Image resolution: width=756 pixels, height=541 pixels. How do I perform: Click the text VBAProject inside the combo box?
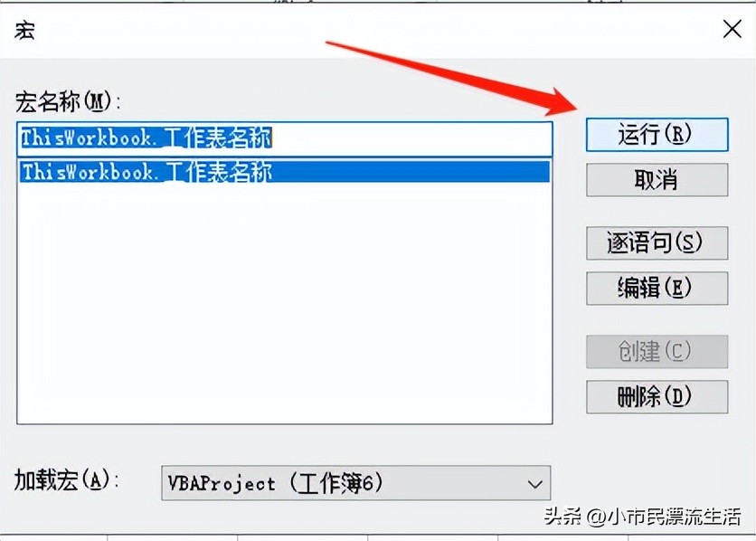(222, 483)
